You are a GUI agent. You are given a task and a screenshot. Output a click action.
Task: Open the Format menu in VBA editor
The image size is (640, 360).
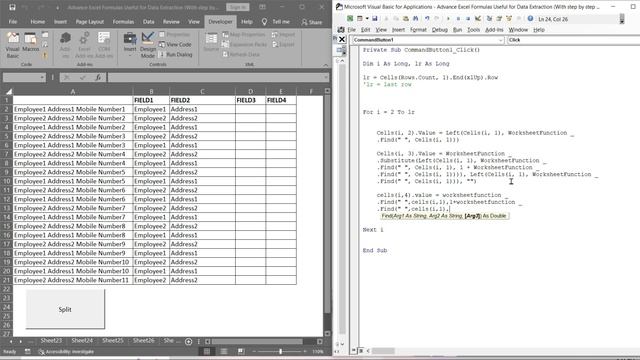coord(418,30)
